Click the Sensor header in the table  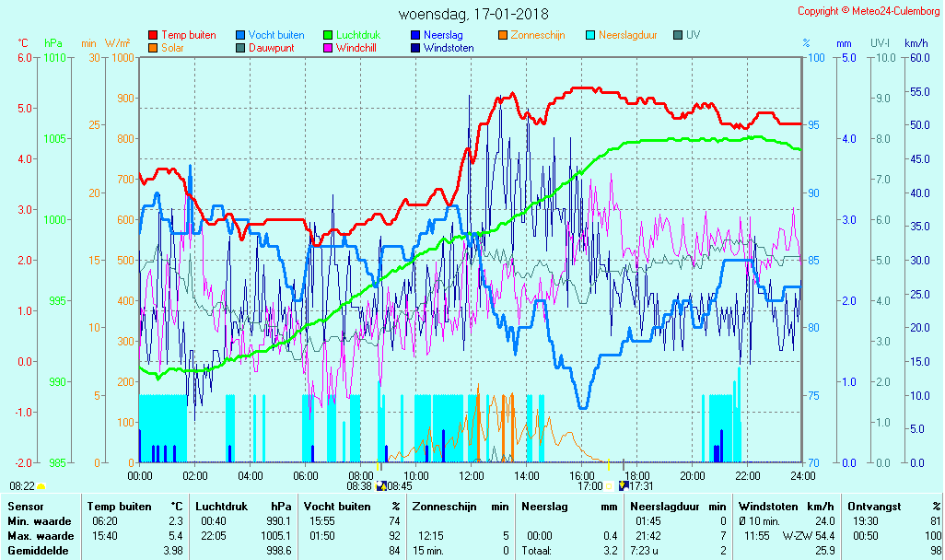(x=25, y=507)
